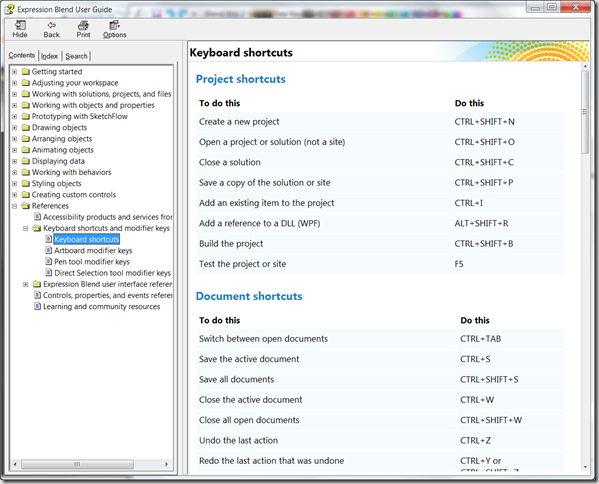Expand Working with objects and properties
Screen dimensions: 599x484
point(15,105)
